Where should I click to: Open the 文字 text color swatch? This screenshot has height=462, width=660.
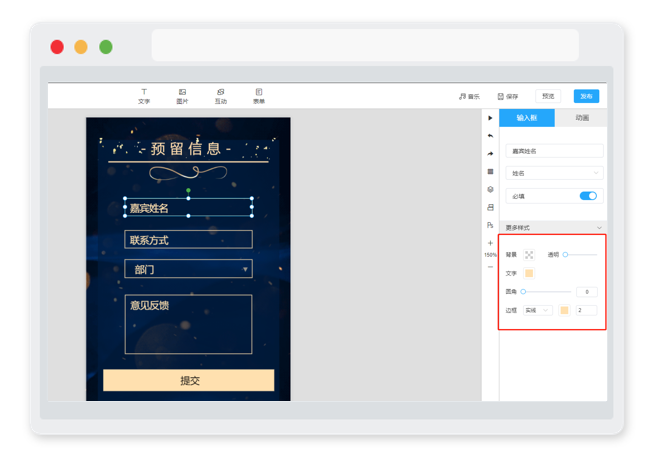click(529, 273)
